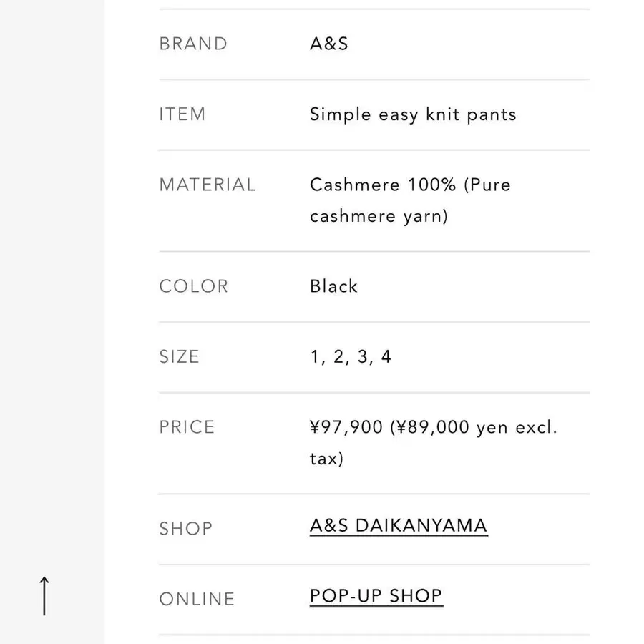The height and width of the screenshot is (644, 644).
Task: Click the gray left sidebar area
Action: (x=52, y=286)
